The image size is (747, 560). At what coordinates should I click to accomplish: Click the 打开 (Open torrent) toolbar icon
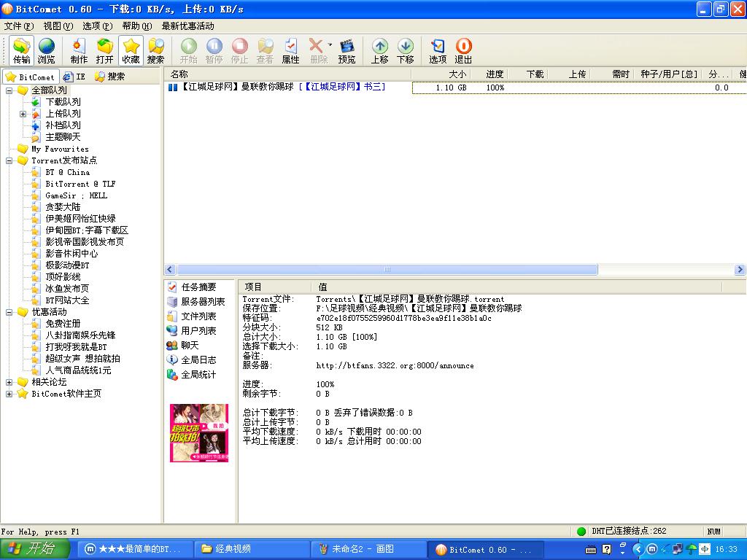[x=104, y=51]
